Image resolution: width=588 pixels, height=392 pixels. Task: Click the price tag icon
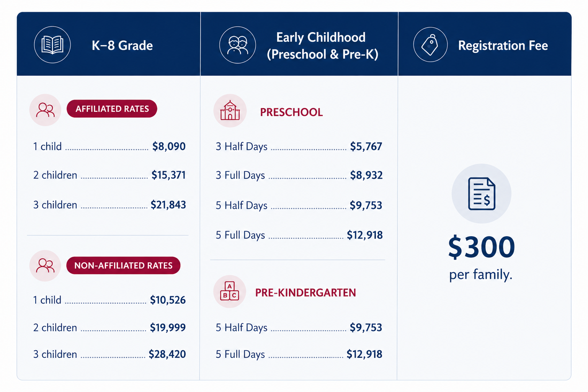point(430,45)
